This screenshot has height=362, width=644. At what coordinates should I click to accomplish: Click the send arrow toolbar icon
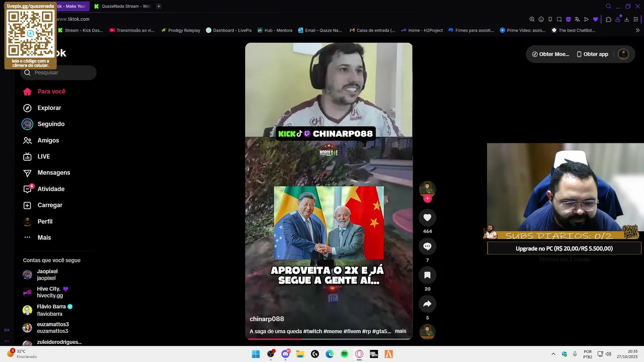click(x=586, y=19)
